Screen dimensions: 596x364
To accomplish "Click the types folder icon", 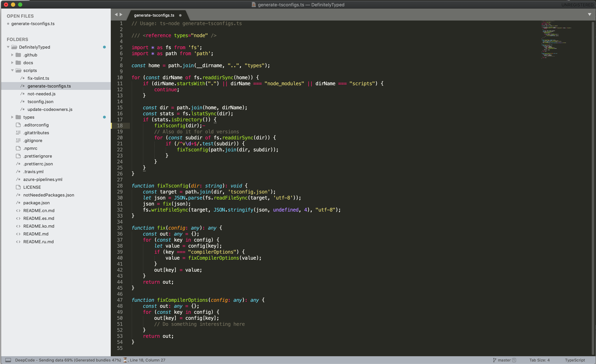I will tap(18, 117).
